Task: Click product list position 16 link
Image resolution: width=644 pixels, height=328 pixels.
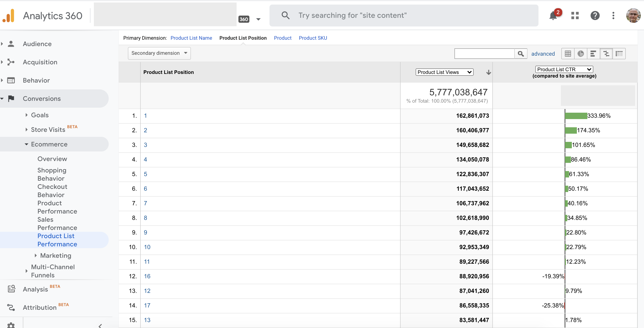Action: click(147, 276)
